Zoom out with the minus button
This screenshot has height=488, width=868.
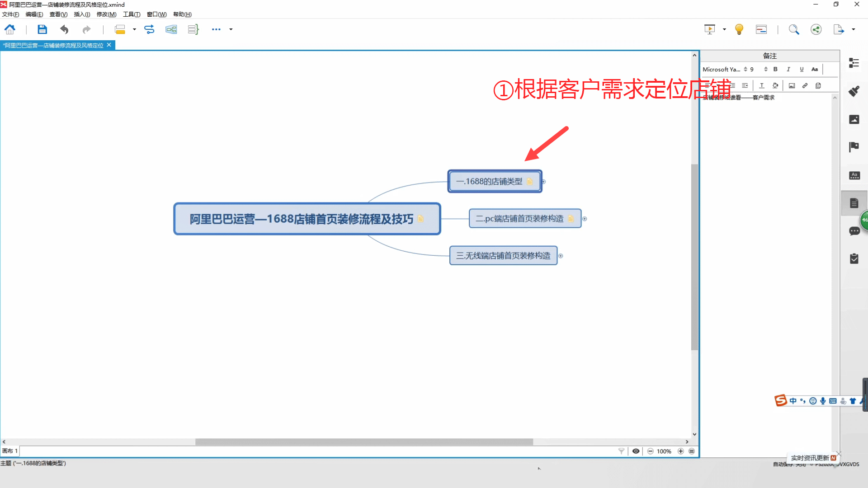(x=650, y=451)
